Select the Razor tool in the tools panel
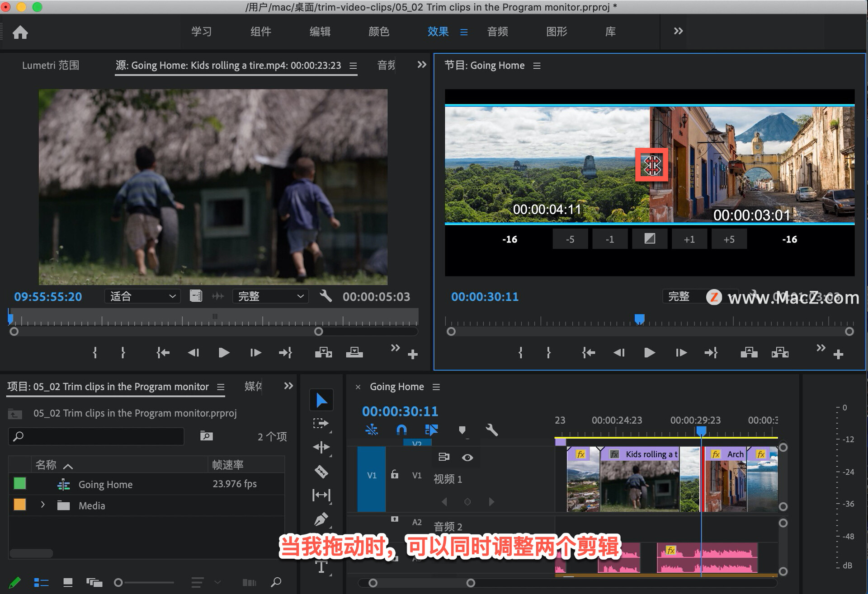Screen dimensions: 868x594 [321, 472]
